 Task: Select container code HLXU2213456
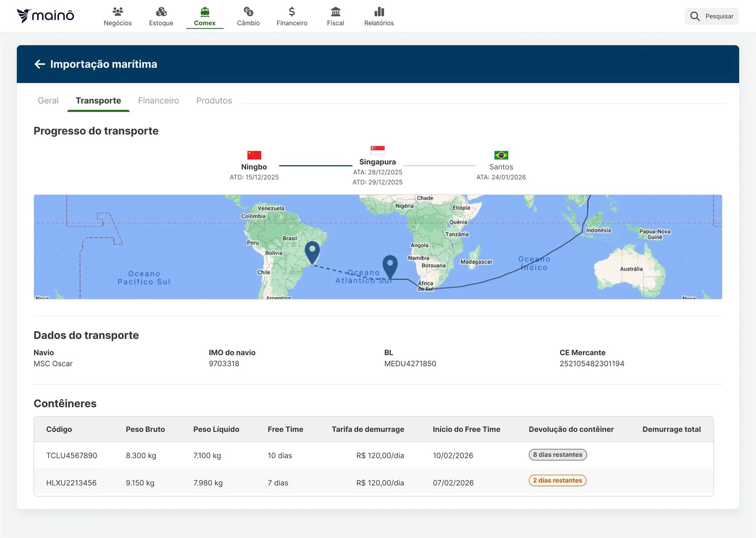click(71, 483)
